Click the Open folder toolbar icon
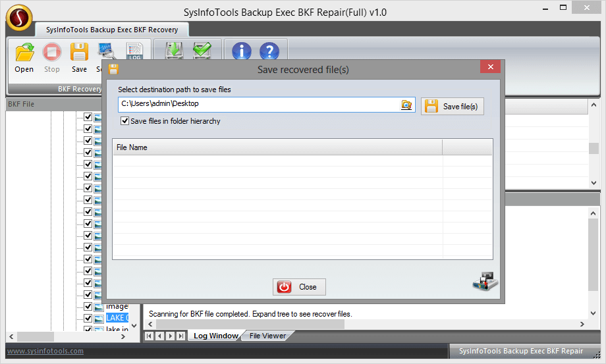606x364 pixels. click(24, 52)
